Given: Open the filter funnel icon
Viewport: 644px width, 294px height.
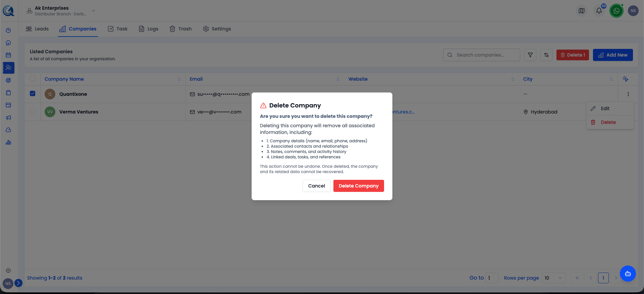Looking at the screenshot, I should tap(530, 55).
